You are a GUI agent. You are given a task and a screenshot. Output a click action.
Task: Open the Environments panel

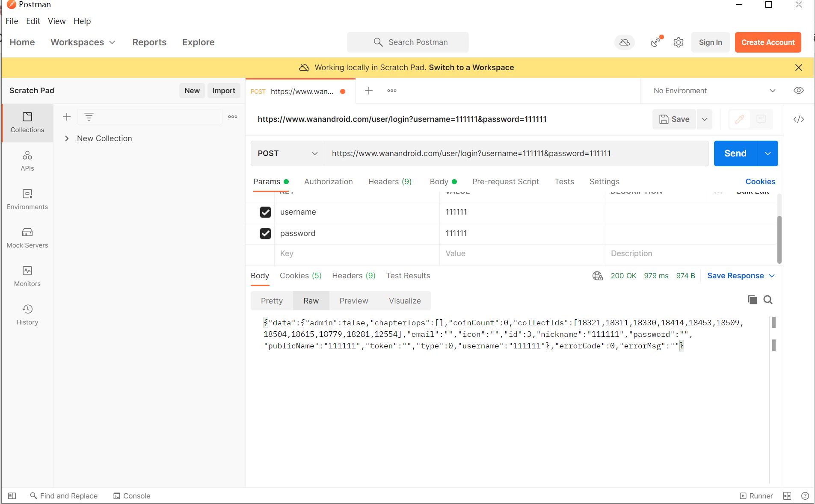pyautogui.click(x=27, y=199)
